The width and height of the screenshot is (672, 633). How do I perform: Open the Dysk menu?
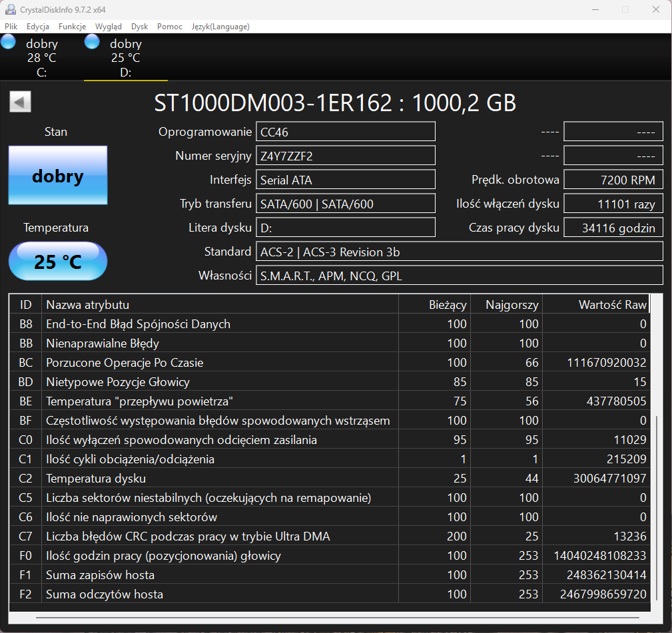(139, 27)
